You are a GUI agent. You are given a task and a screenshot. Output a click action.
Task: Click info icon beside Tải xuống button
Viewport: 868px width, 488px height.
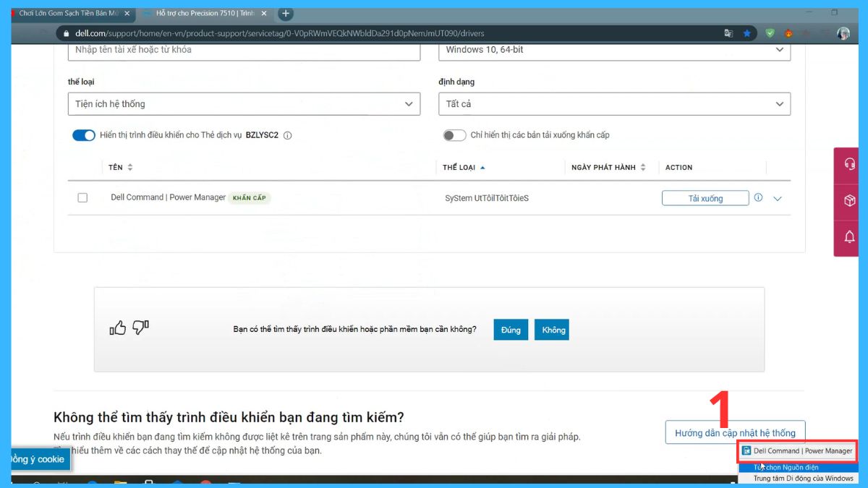coord(758,197)
